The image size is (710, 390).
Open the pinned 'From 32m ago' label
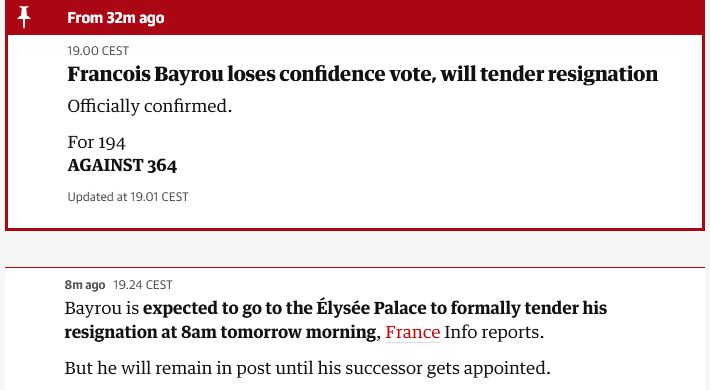115,18
